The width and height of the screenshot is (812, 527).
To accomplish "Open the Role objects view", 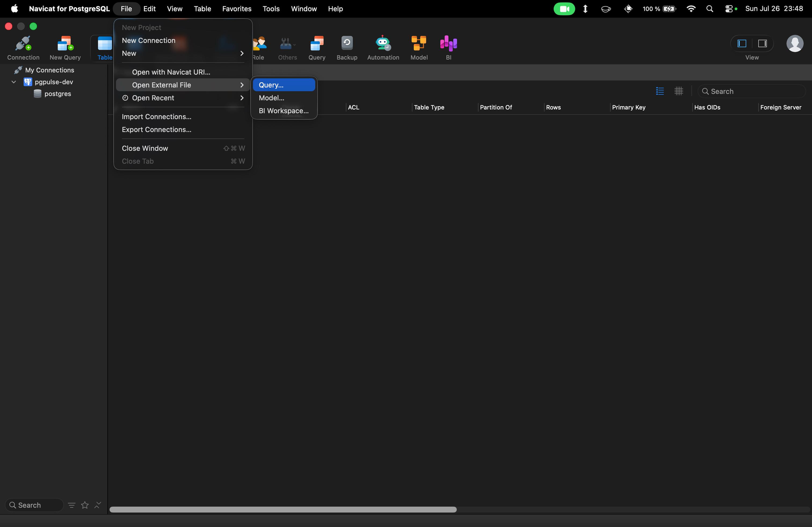I will (x=259, y=48).
